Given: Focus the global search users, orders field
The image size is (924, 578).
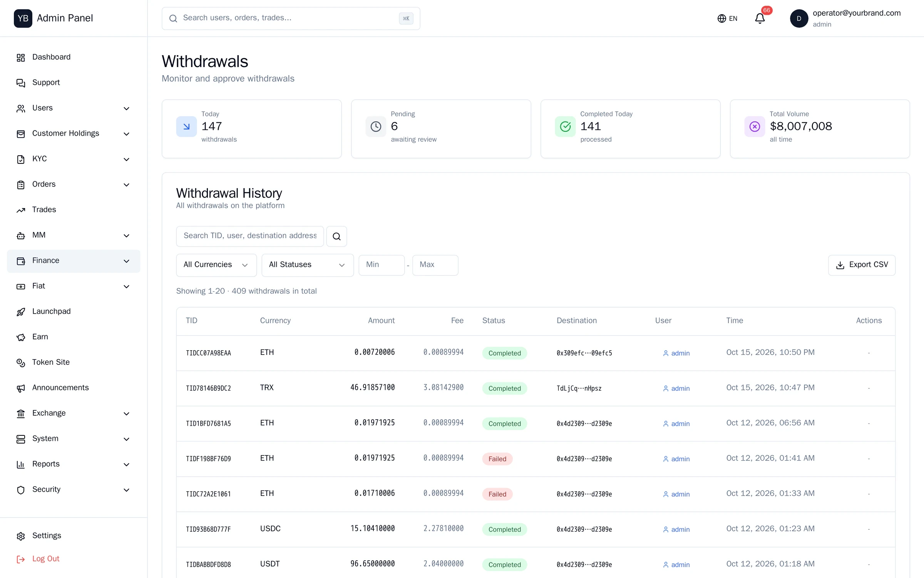Looking at the screenshot, I should coord(291,18).
